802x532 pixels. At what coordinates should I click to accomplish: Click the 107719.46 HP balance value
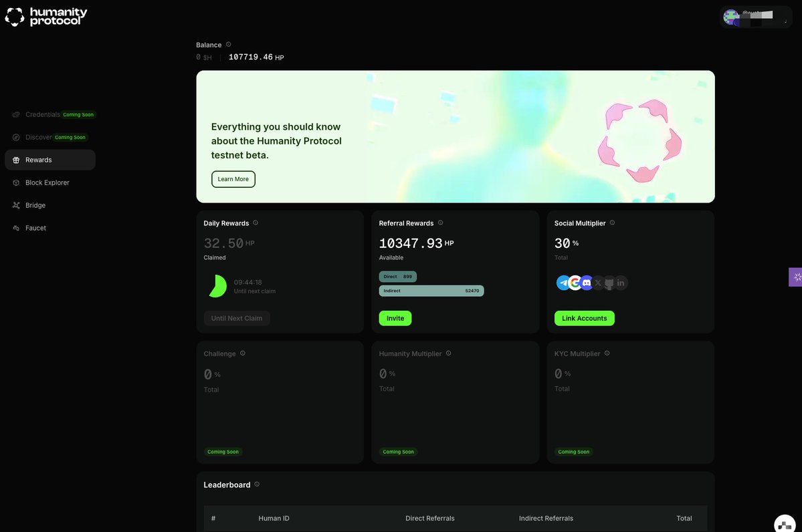click(256, 57)
